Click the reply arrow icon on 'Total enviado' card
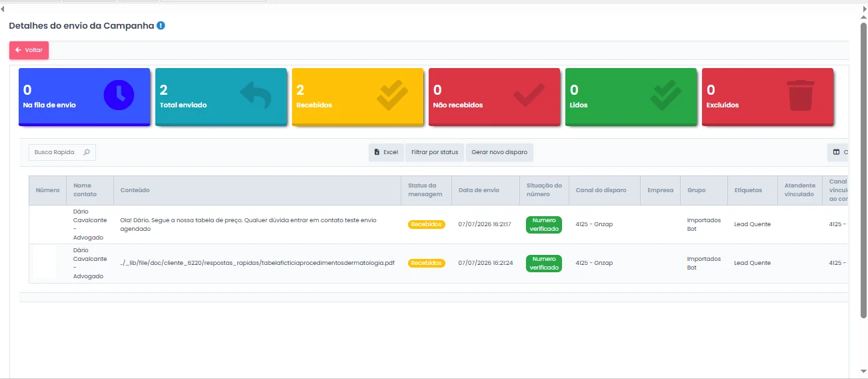This screenshot has height=379, width=868. (256, 95)
